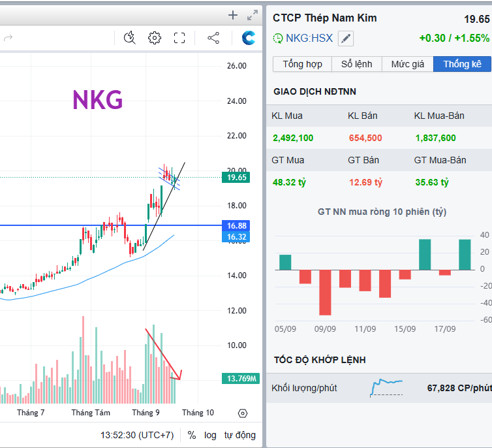Click the Tháng 7 label on time axis

[x=31, y=413]
